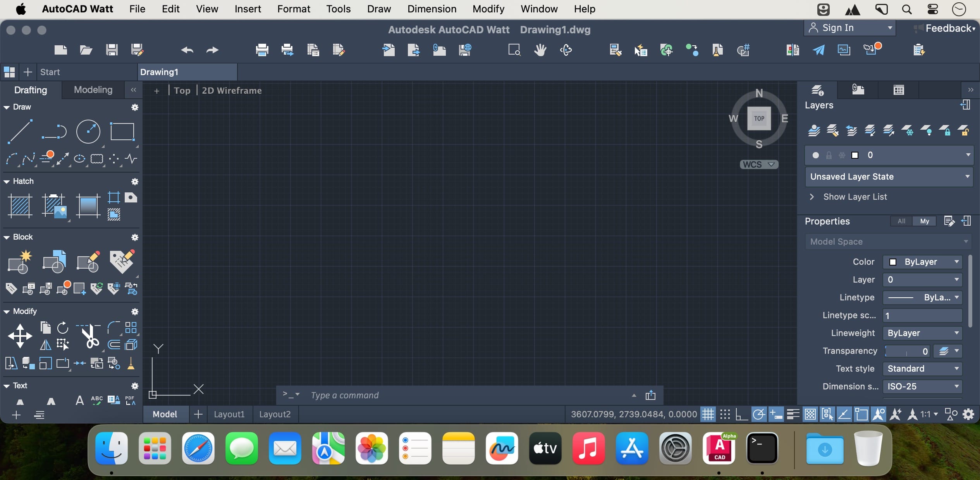This screenshot has height=480, width=980.
Task: Click the 2D Wireframe visual style label
Action: 232,91
